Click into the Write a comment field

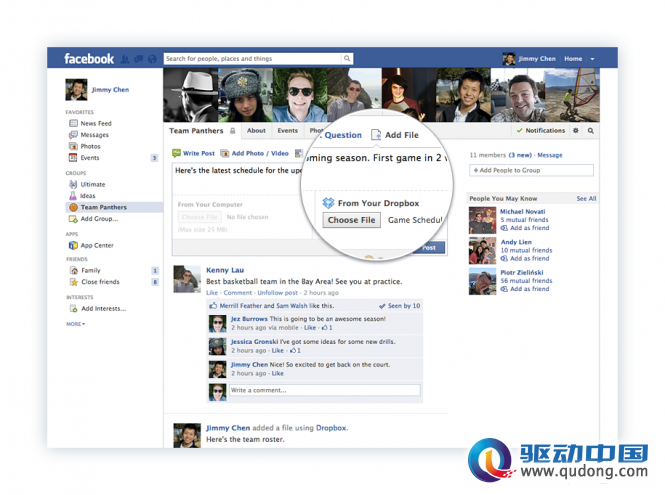325,390
